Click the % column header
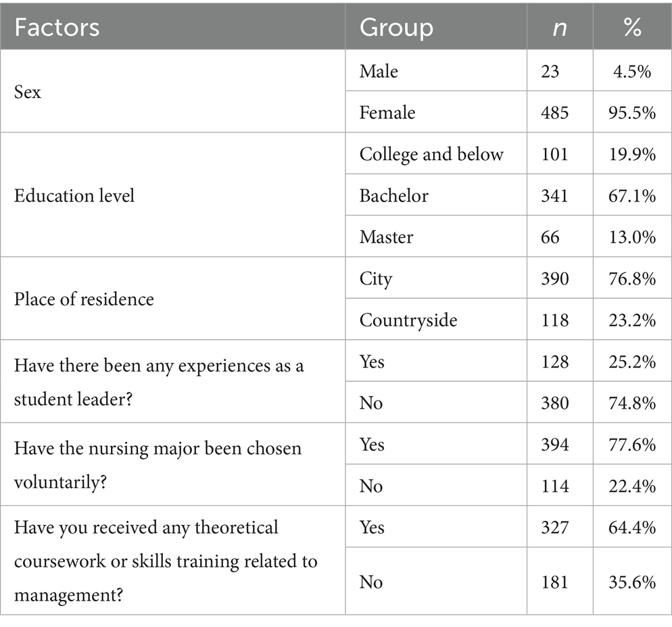The height and width of the screenshot is (627, 672). point(631,28)
